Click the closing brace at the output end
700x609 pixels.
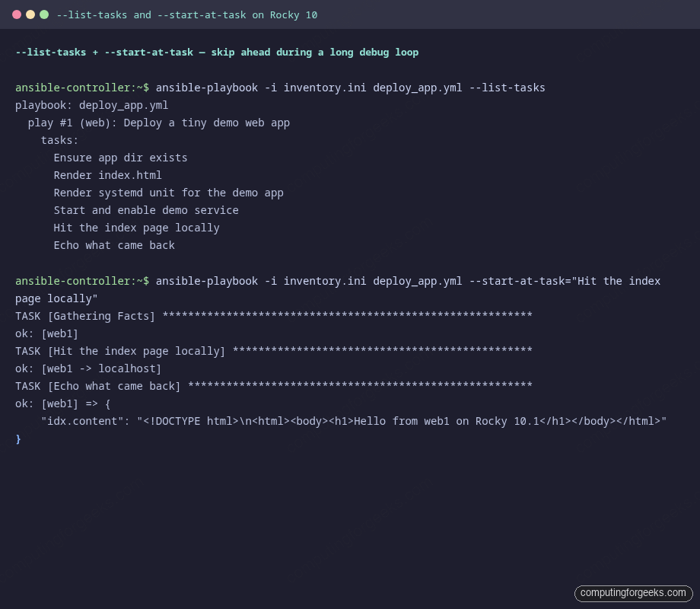click(x=17, y=438)
